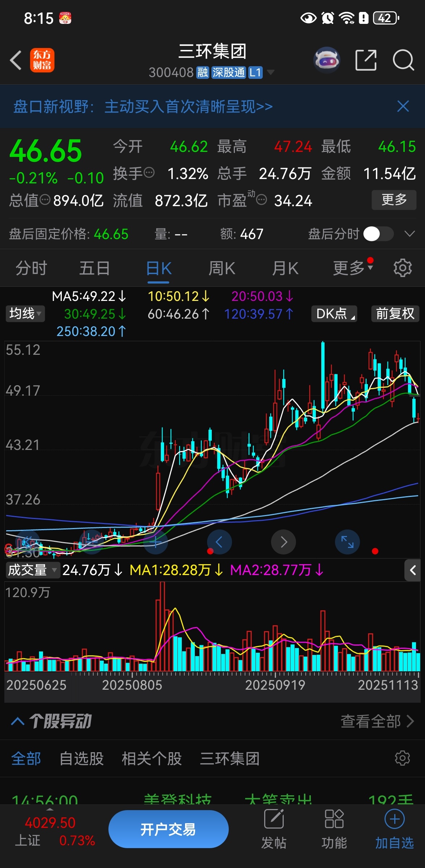Share the stock page via share icon

point(366,60)
